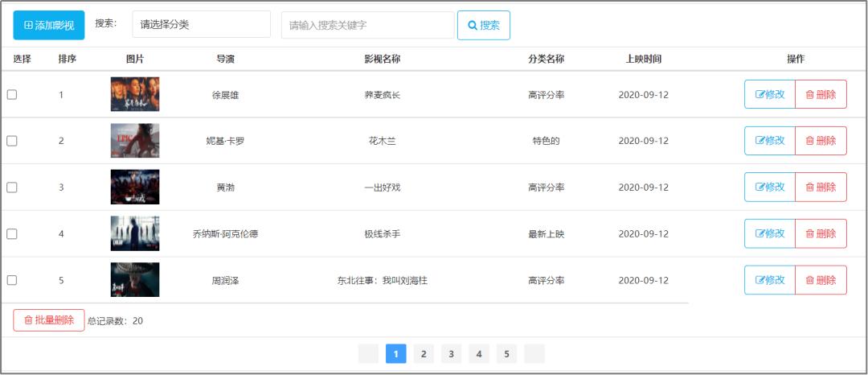Select the checkbox for 东北往事：我叫刘海柱
Image resolution: width=868 pixels, height=375 pixels.
click(11, 280)
